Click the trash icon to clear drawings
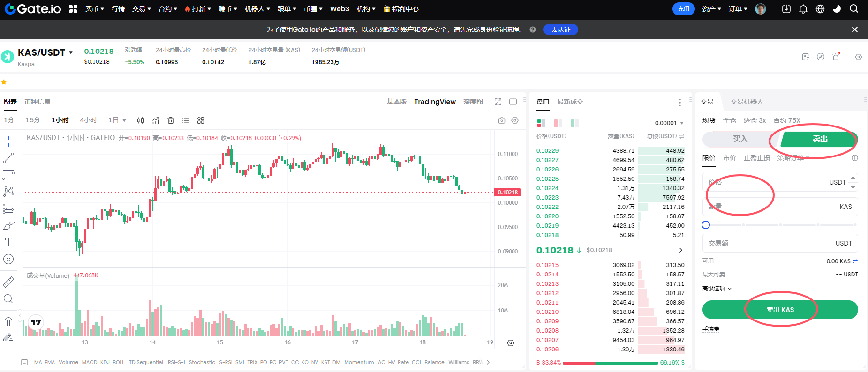 [x=171, y=120]
